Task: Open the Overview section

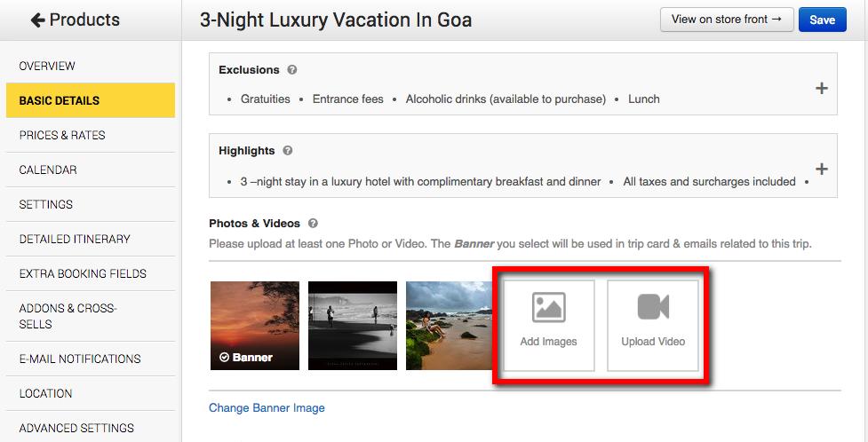Action: coord(47,66)
